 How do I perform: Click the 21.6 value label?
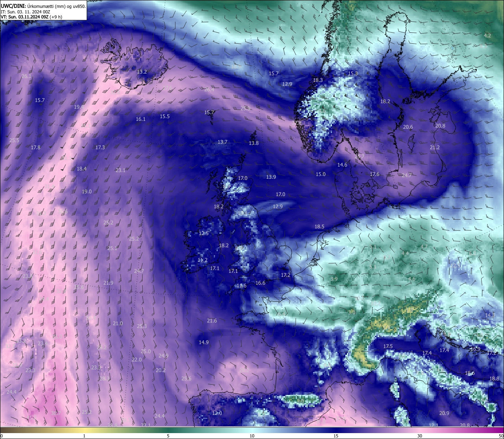212,320
